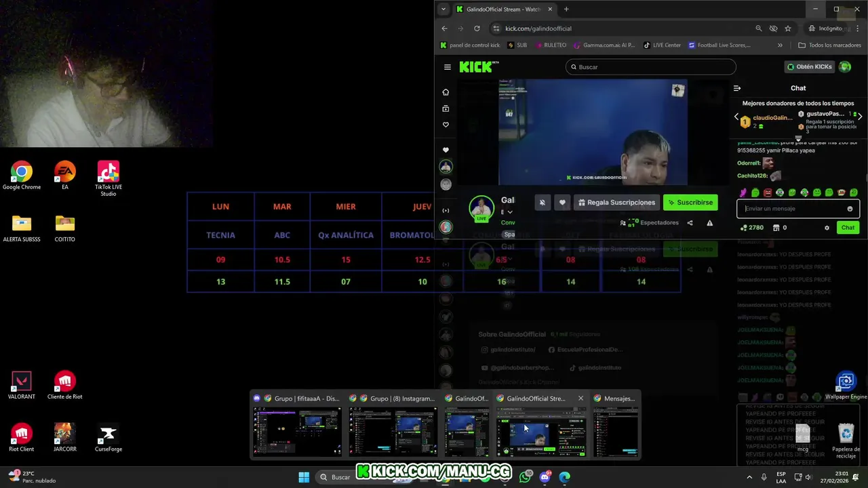Screen dimensions: 868x488
Task: Go back in Chrome browser
Action: [x=444, y=28]
